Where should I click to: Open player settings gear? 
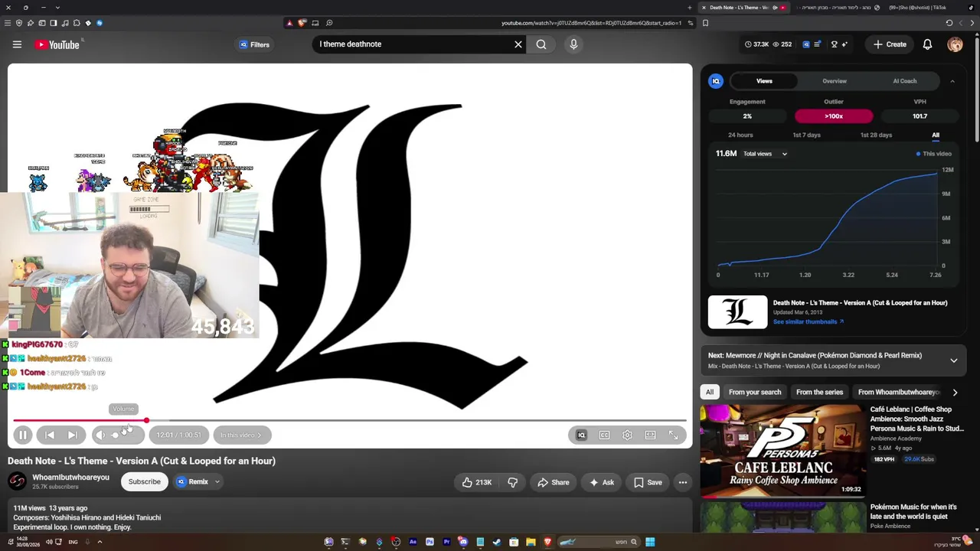coord(627,435)
